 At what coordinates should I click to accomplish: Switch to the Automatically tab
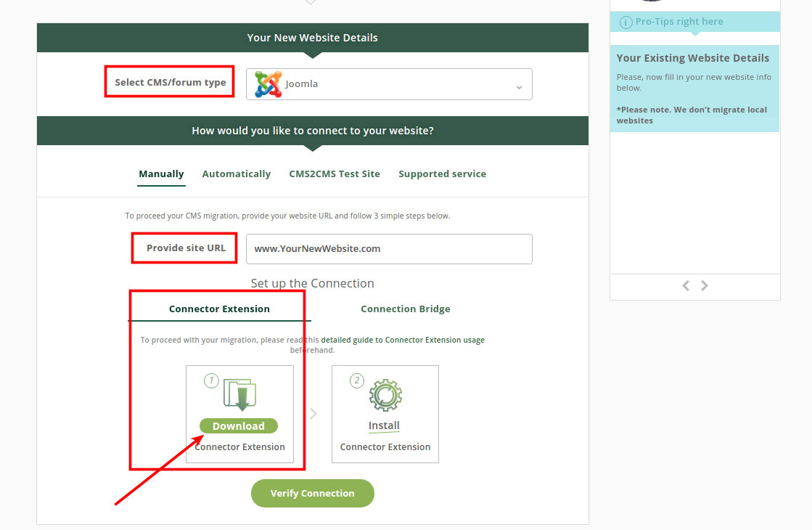coord(236,174)
